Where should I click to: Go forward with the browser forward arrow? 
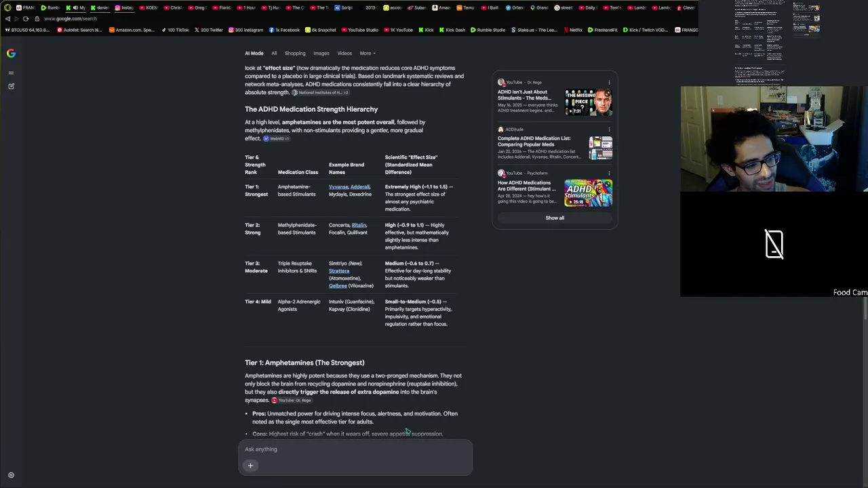[16, 18]
